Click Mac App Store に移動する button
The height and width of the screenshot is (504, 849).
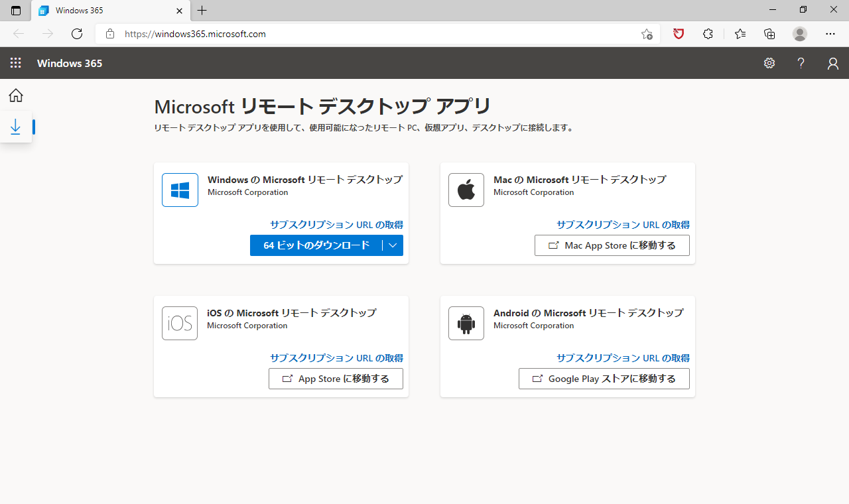pos(612,245)
